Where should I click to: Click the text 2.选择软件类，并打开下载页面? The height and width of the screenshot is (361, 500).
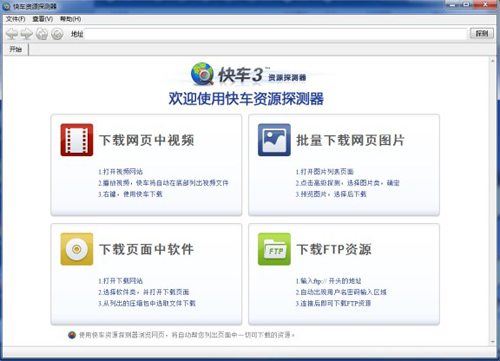(x=144, y=292)
